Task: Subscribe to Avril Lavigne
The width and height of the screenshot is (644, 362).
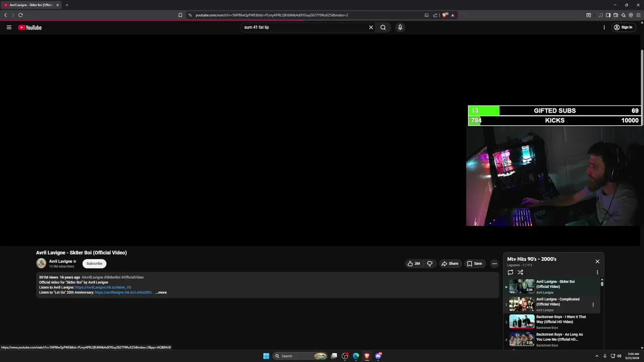Action: (x=94, y=263)
